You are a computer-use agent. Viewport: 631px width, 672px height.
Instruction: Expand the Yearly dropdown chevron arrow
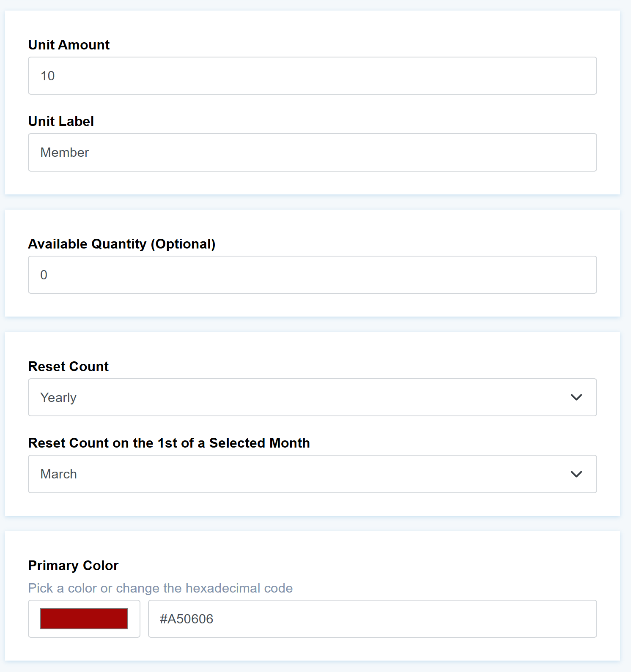576,397
